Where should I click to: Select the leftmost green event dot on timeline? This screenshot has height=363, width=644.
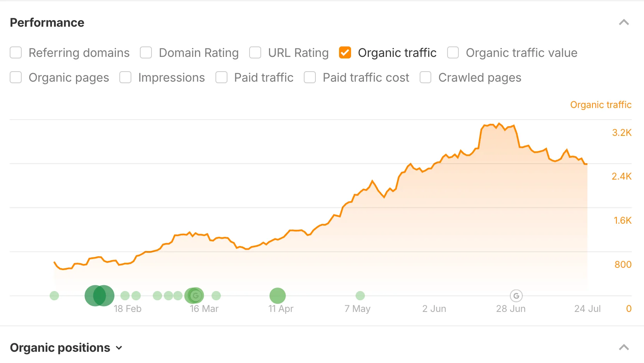(54, 295)
